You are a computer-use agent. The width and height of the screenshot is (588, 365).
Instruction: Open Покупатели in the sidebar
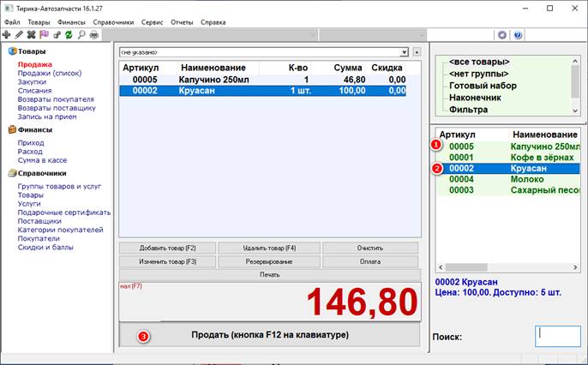[39, 238]
